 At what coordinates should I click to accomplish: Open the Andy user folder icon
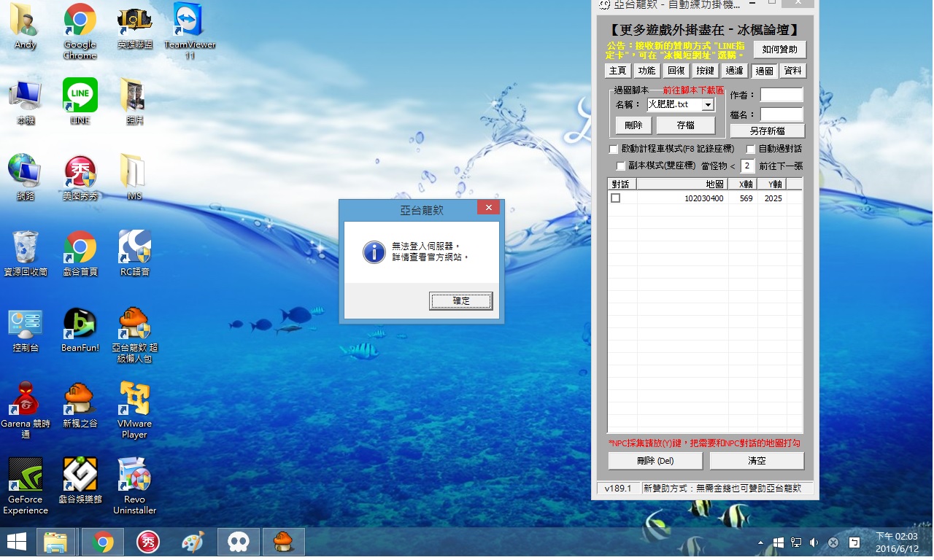[25, 26]
